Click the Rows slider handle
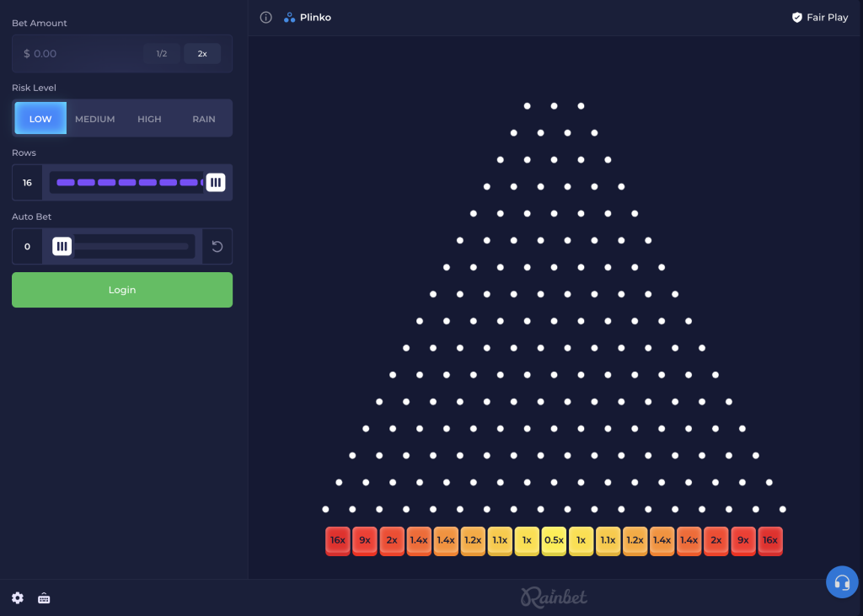 (216, 182)
